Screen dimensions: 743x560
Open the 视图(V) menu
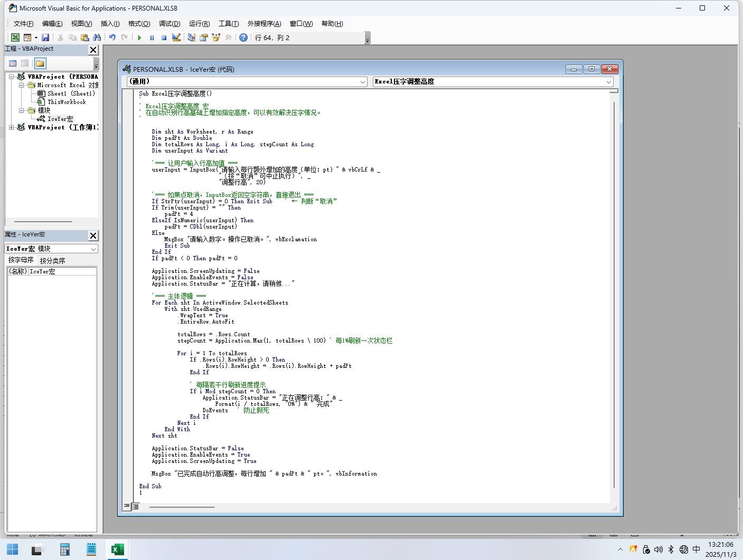[82, 24]
